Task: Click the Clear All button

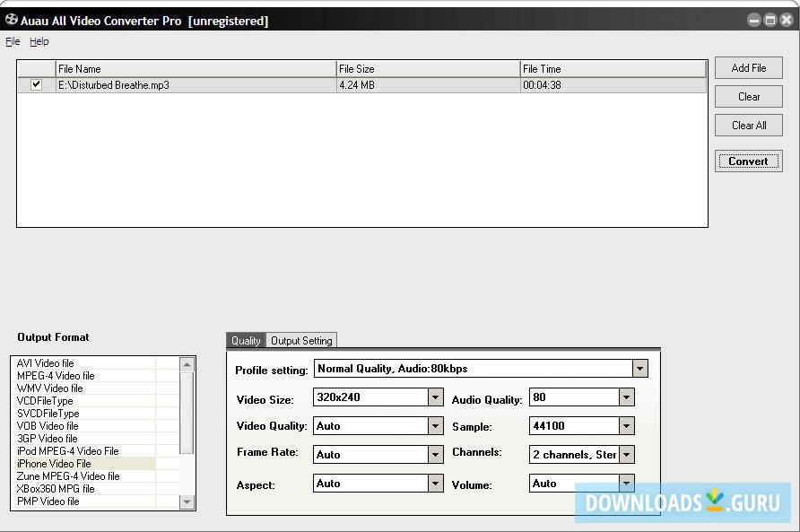Action: (x=748, y=125)
